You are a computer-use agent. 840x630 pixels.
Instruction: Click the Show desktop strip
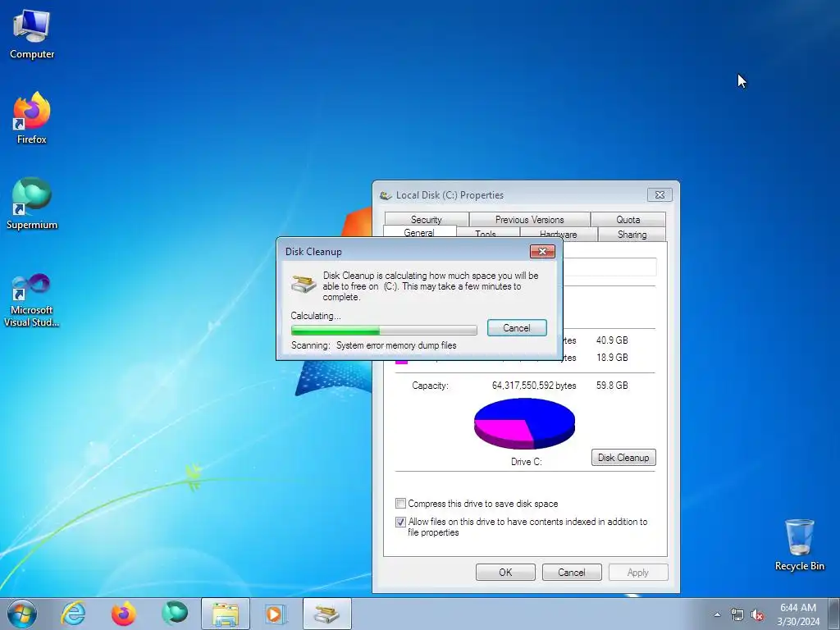[x=834, y=614]
